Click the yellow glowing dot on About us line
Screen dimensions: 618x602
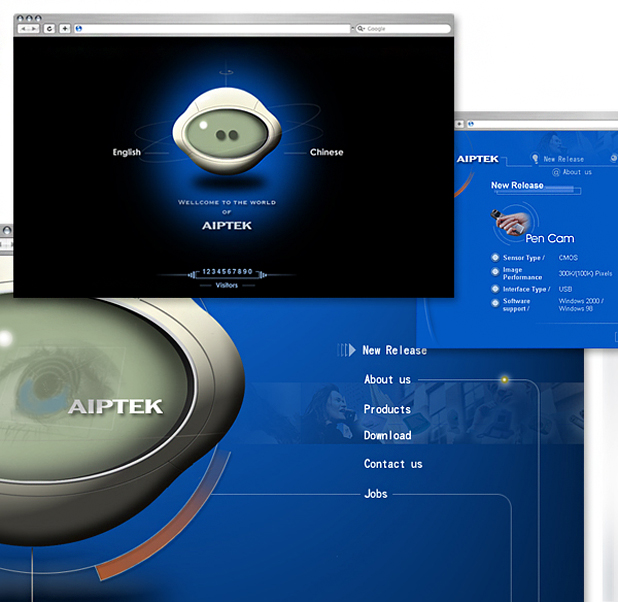pyautogui.click(x=504, y=380)
